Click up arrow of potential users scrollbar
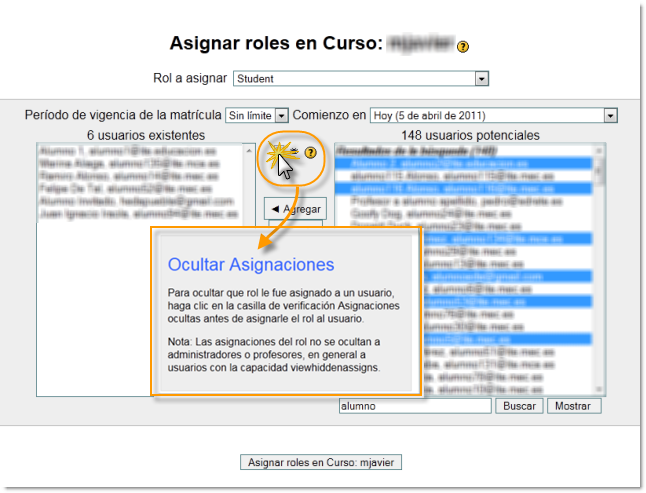646x493 pixels. click(x=600, y=151)
